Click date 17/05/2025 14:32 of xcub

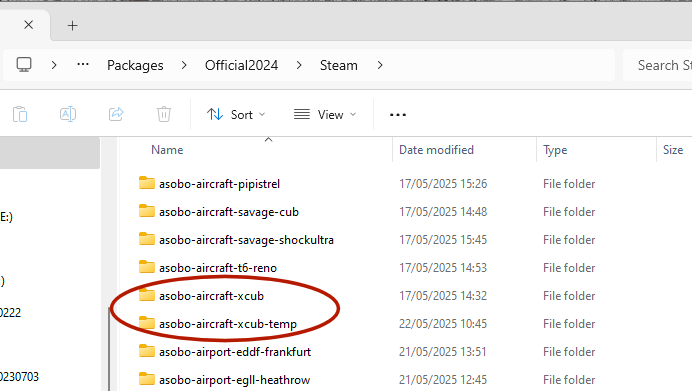(443, 296)
